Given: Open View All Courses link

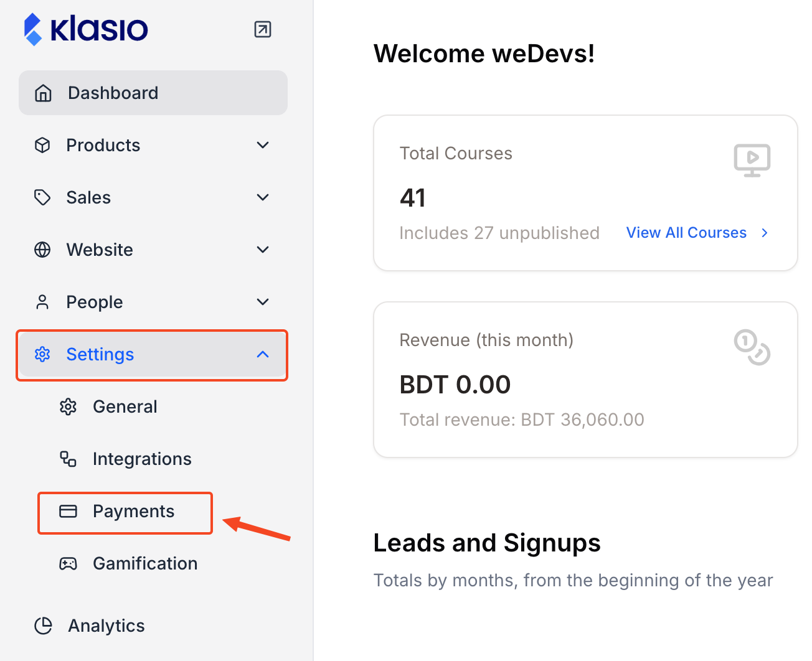Looking at the screenshot, I should (x=686, y=232).
